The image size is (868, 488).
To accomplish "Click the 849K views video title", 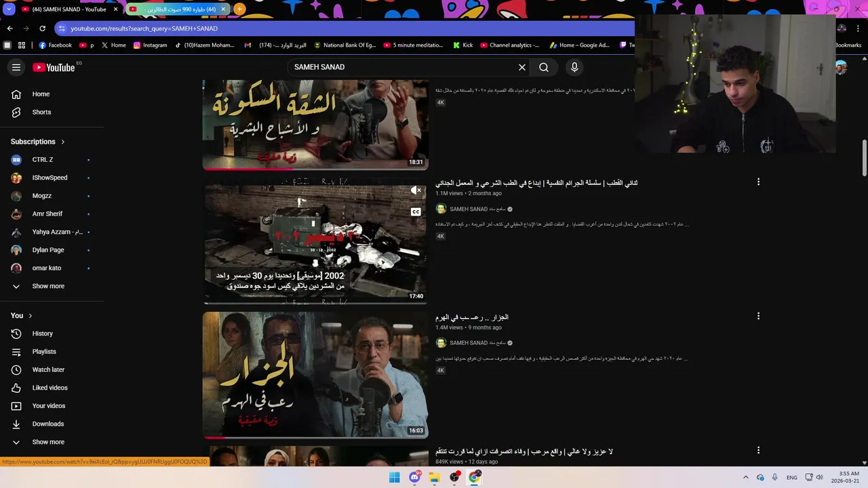I will click(524, 451).
